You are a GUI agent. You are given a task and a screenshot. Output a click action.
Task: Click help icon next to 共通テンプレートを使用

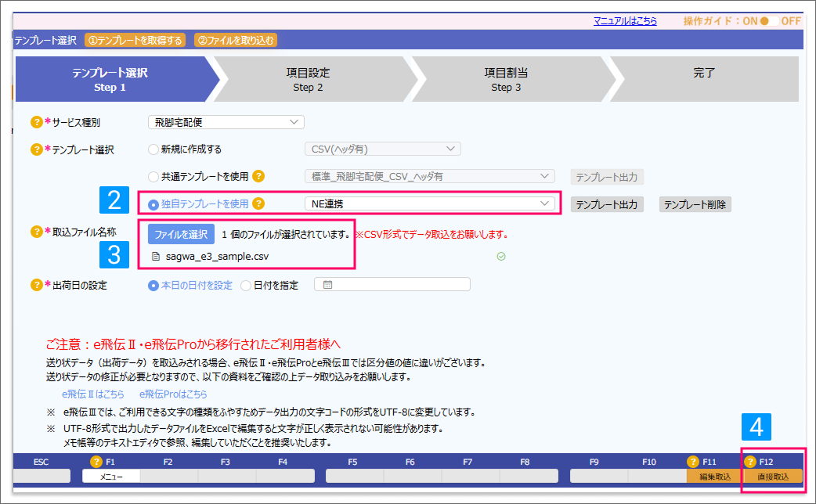click(x=258, y=176)
